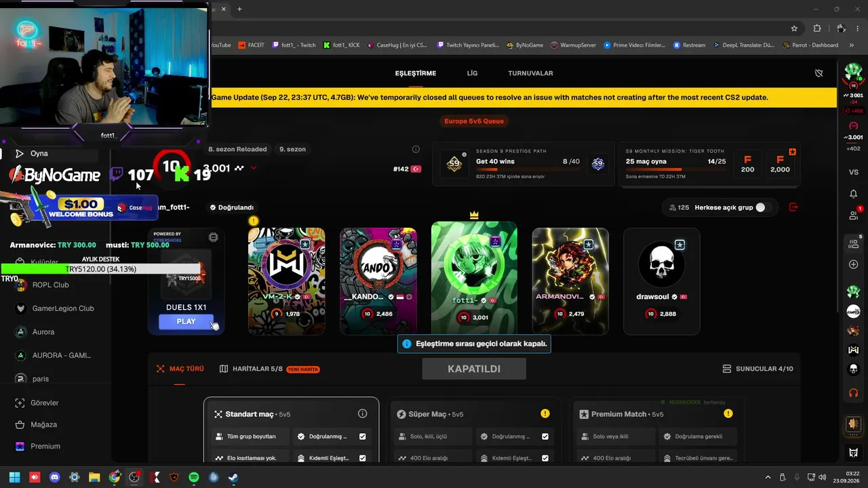
Task: Open the fott1_ - Twitch bookmark
Action: (294, 45)
